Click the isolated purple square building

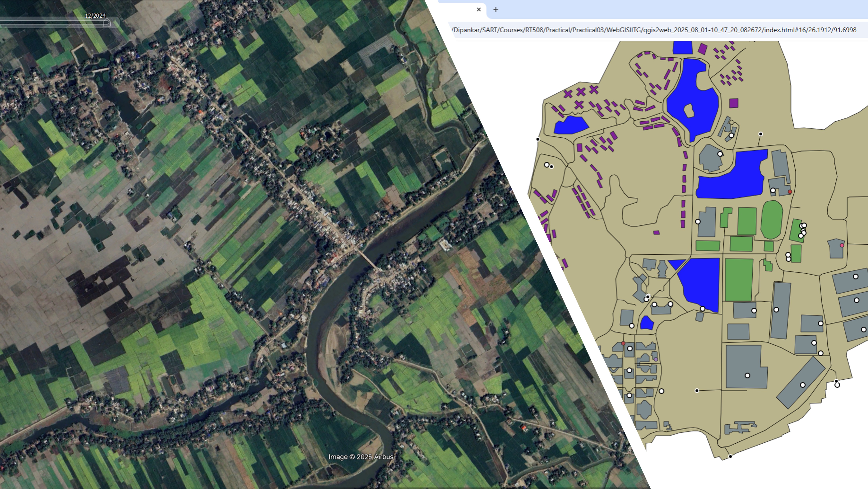point(733,103)
